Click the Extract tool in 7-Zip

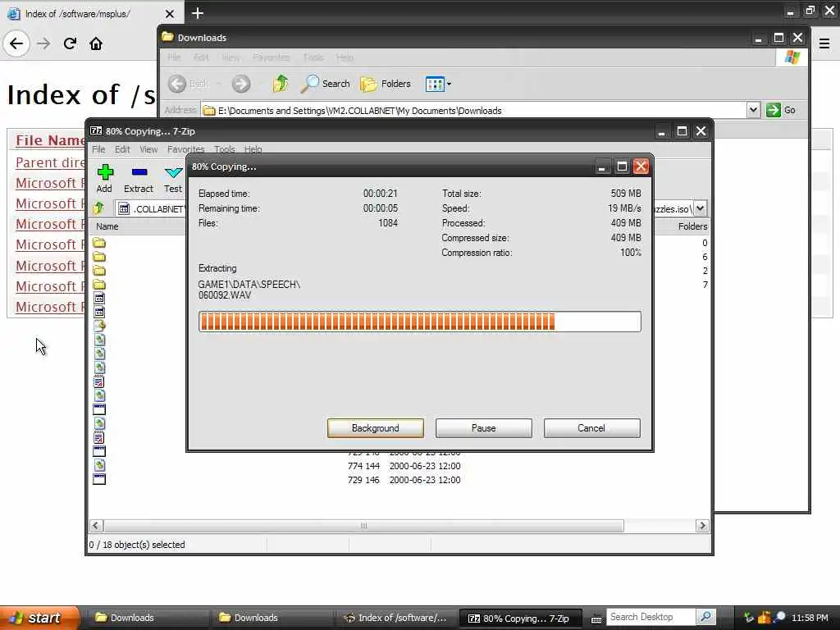[139, 179]
